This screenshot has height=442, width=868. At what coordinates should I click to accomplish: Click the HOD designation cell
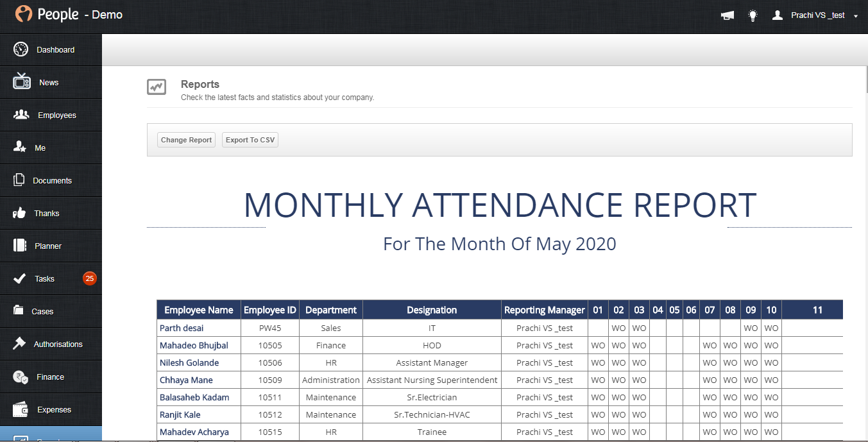click(432, 345)
